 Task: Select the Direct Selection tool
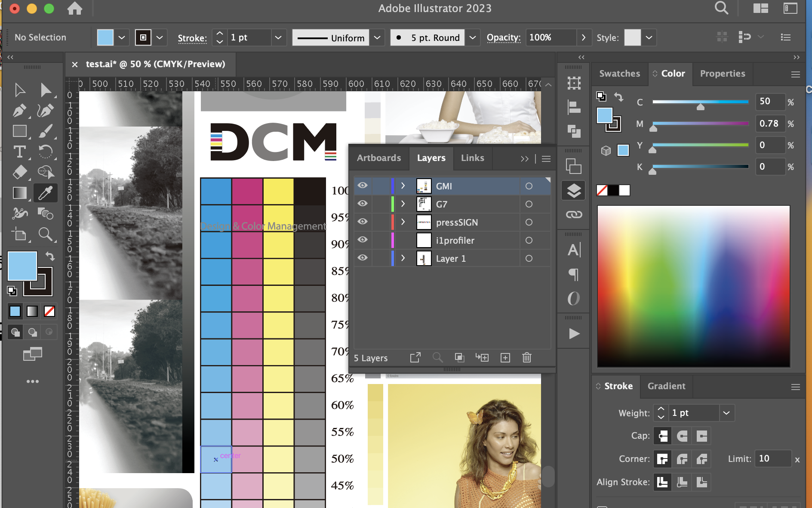point(45,90)
